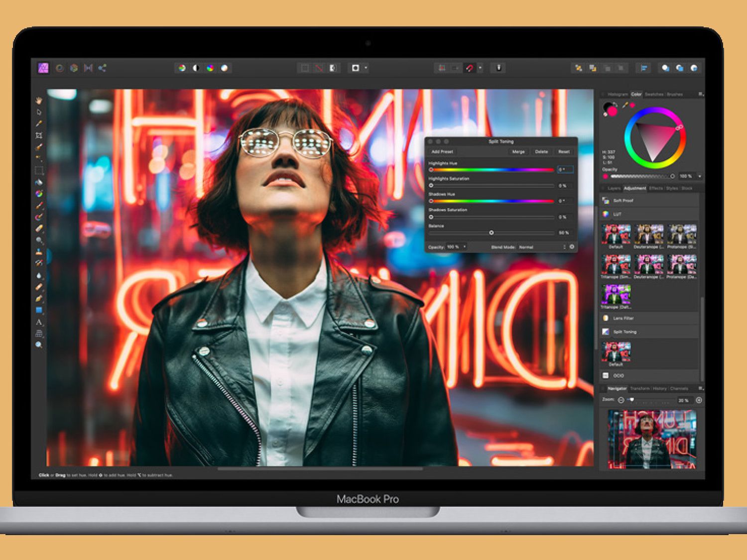
Task: Open the Blend Mode dropdown
Action: coord(542,247)
